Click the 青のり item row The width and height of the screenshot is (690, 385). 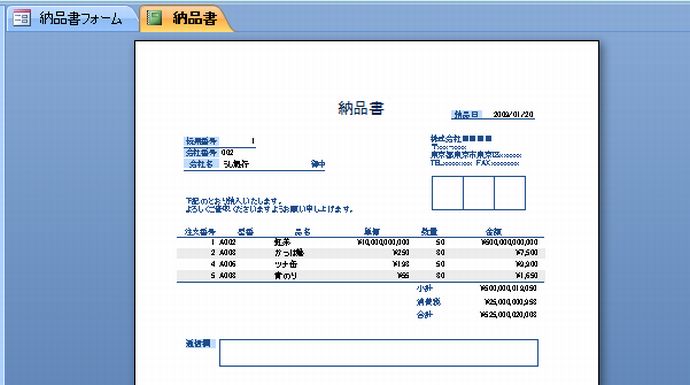point(361,275)
